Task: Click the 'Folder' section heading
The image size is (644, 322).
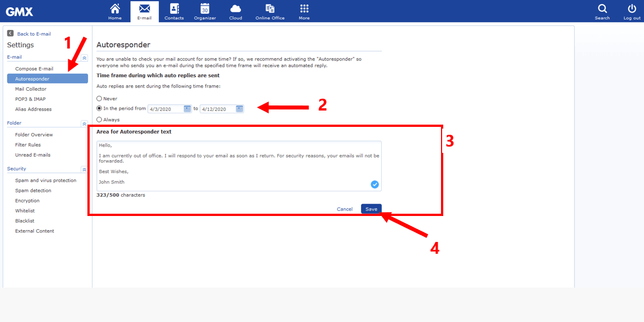Action: tap(14, 123)
